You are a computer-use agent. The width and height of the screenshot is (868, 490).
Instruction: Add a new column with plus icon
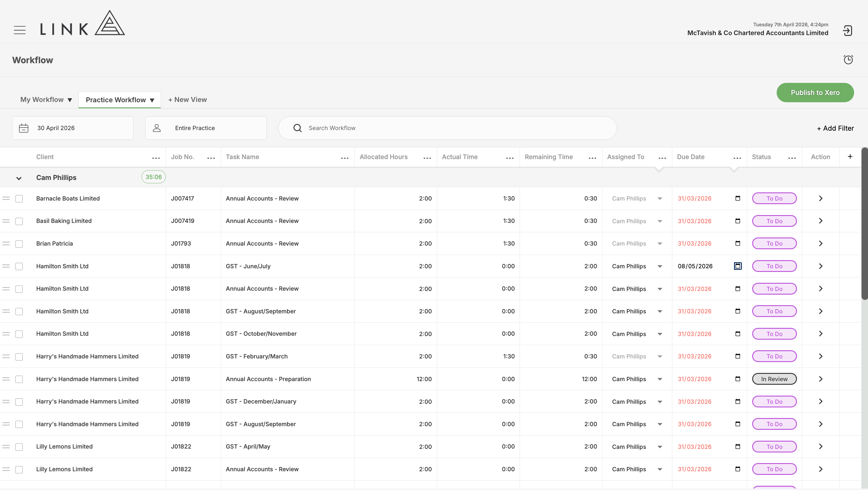pos(850,156)
